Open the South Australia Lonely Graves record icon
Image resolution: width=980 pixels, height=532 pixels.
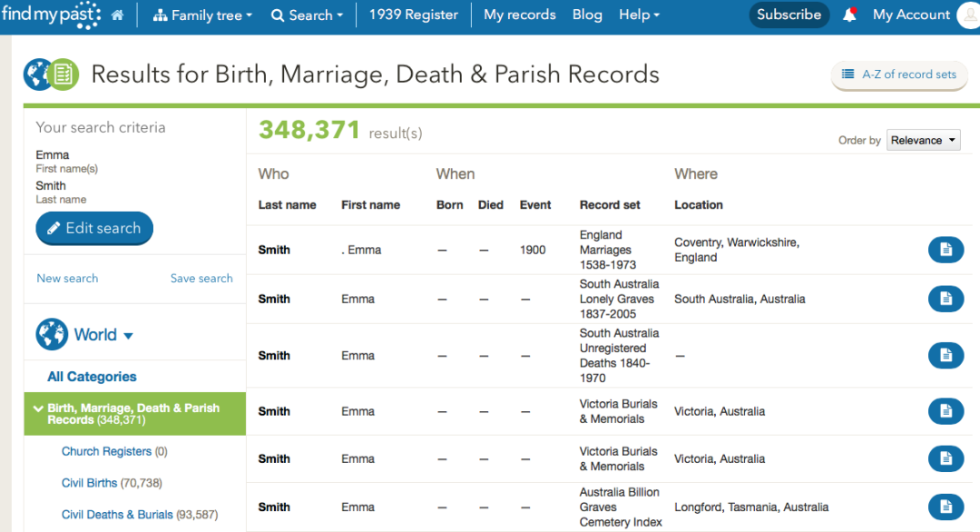click(946, 299)
